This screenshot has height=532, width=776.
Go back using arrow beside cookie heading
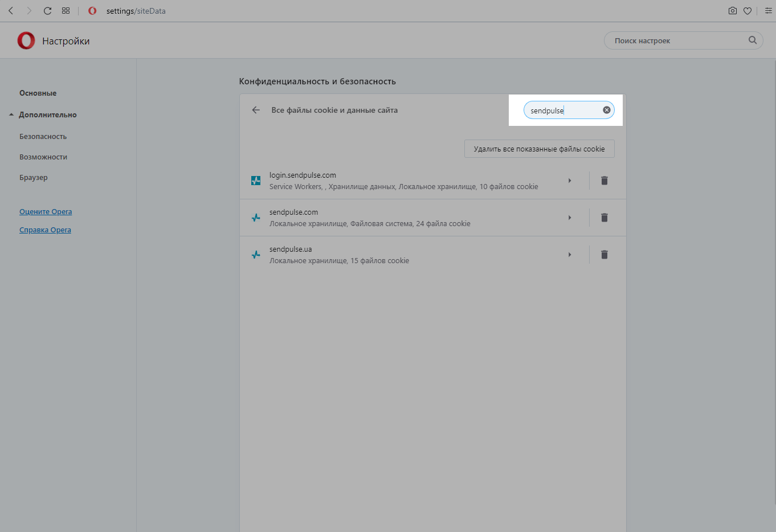click(256, 110)
